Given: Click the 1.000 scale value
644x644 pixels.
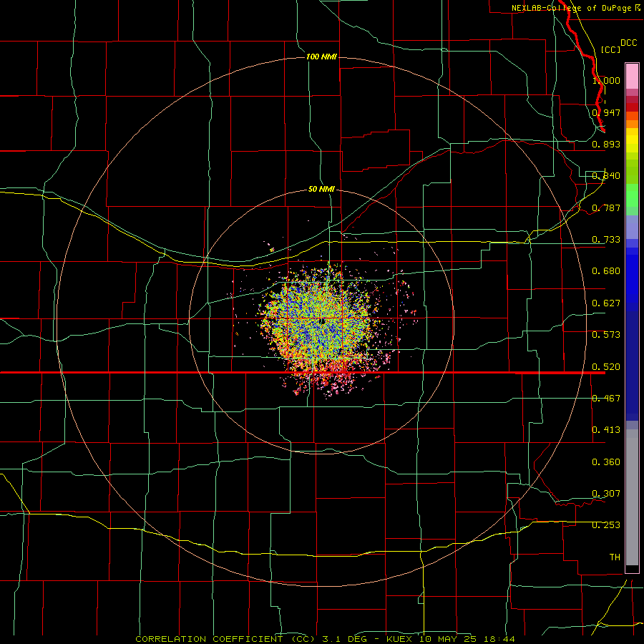Looking at the screenshot, I should click(x=606, y=80).
